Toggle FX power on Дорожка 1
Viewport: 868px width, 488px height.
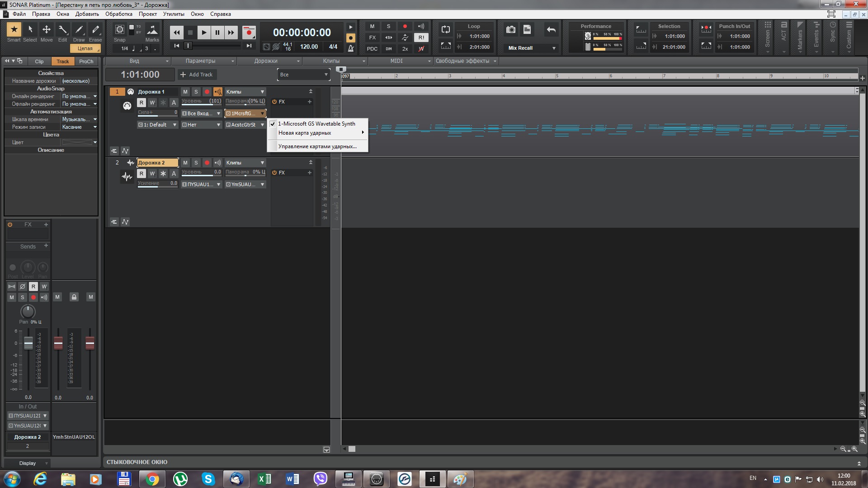click(274, 102)
